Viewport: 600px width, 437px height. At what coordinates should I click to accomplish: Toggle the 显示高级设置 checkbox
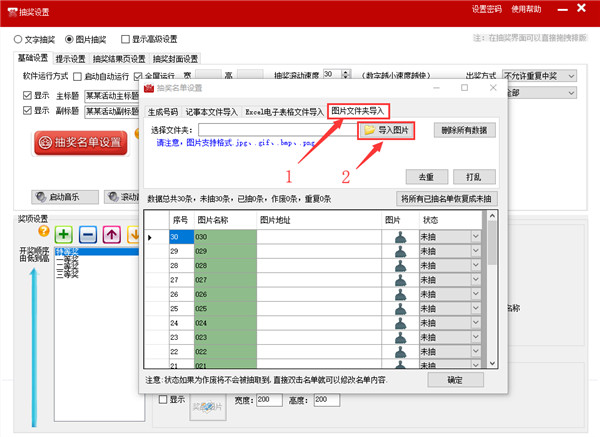point(126,40)
